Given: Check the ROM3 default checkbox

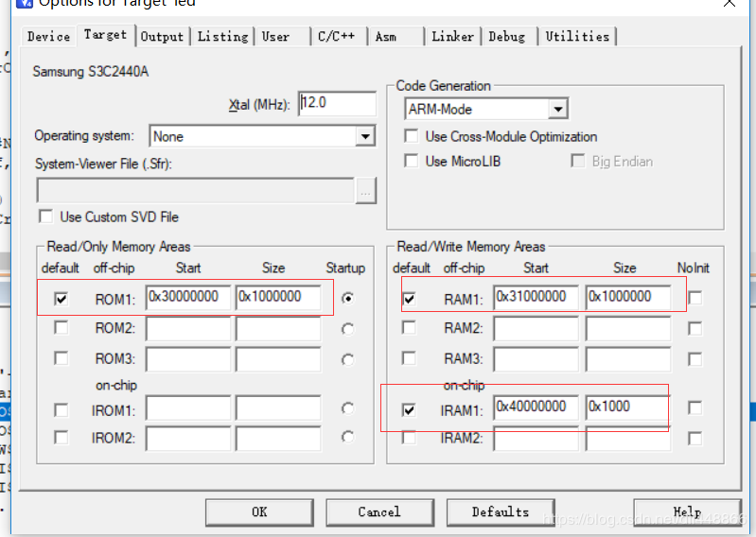Looking at the screenshot, I should point(62,358).
